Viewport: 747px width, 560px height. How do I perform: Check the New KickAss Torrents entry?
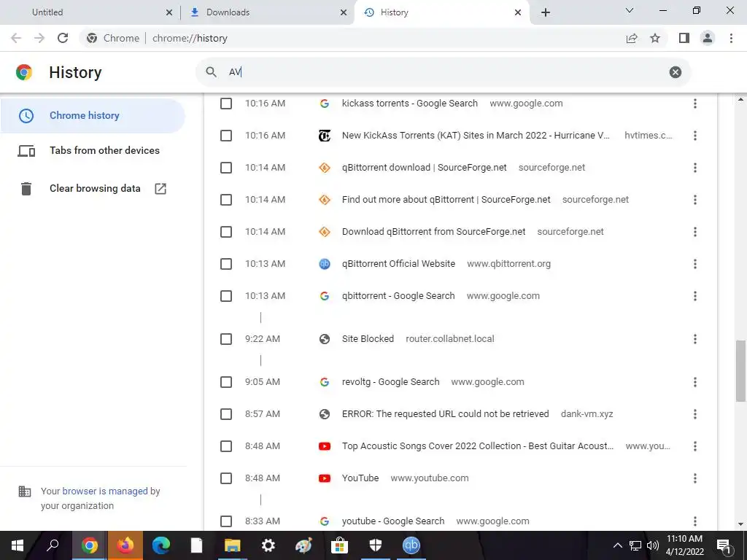[226, 136]
